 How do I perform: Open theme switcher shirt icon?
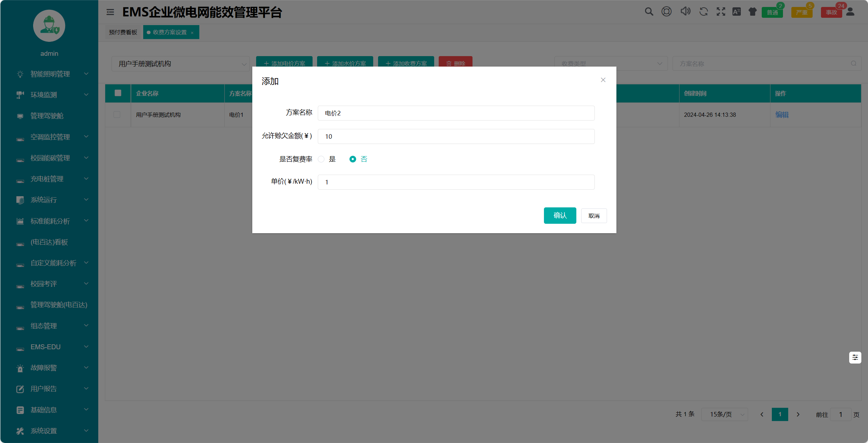[753, 12]
